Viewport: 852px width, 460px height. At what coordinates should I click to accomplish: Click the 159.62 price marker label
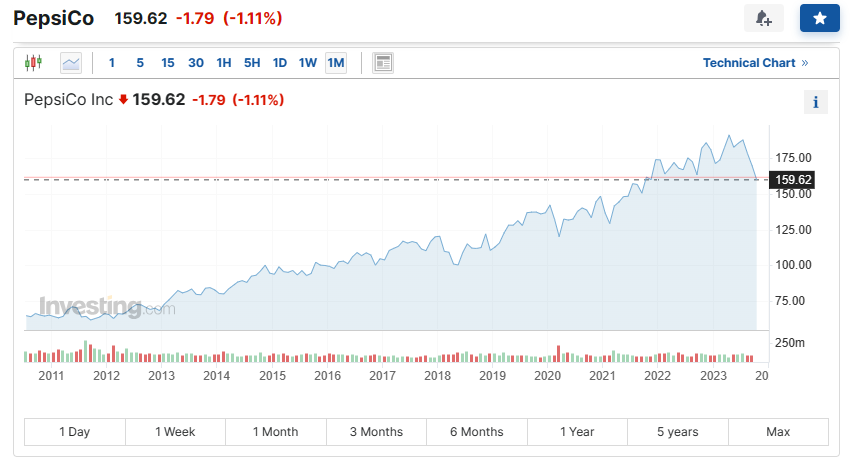pos(793,180)
